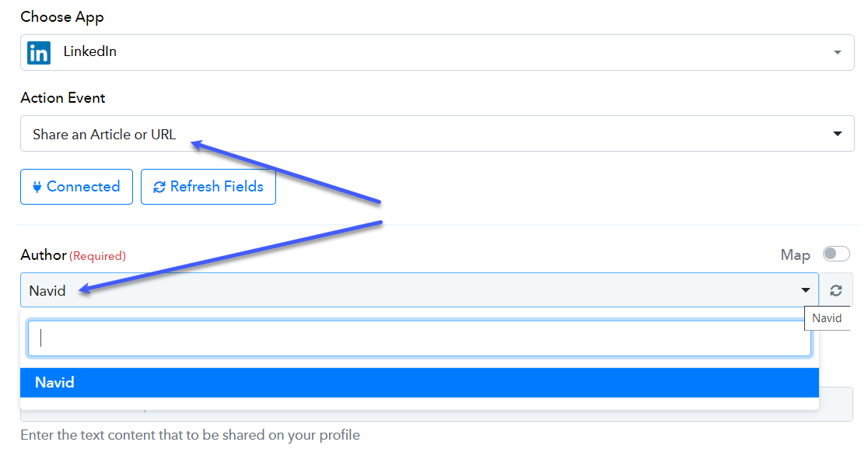Click the Map label text

(796, 255)
